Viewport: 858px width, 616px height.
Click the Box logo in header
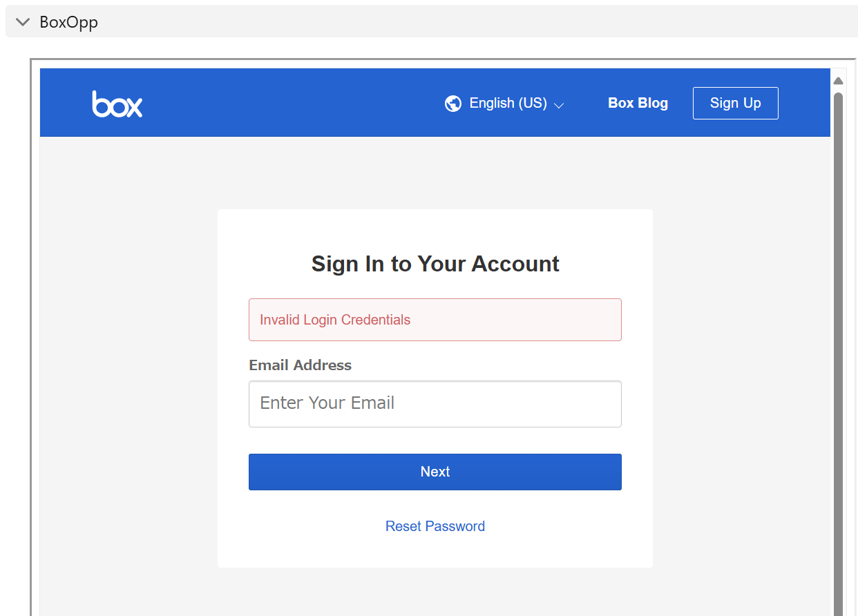[117, 104]
